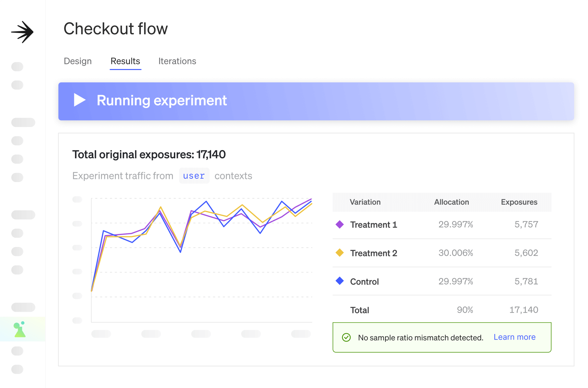This screenshot has height=388, width=588.
Task: Click the Exposures column header
Action: (519, 202)
